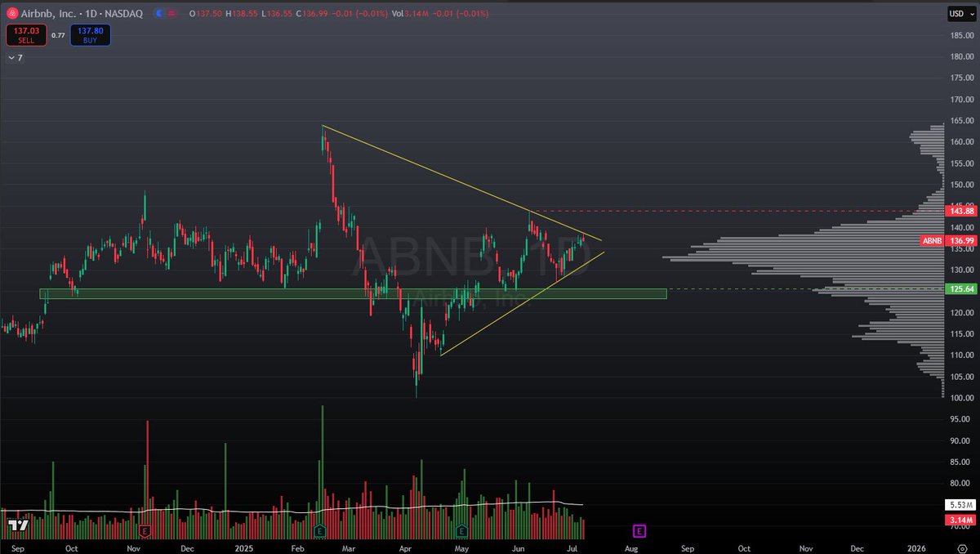The width and height of the screenshot is (980, 554).
Task: Click the ABNB 136.99 last price label
Action: [x=947, y=240]
